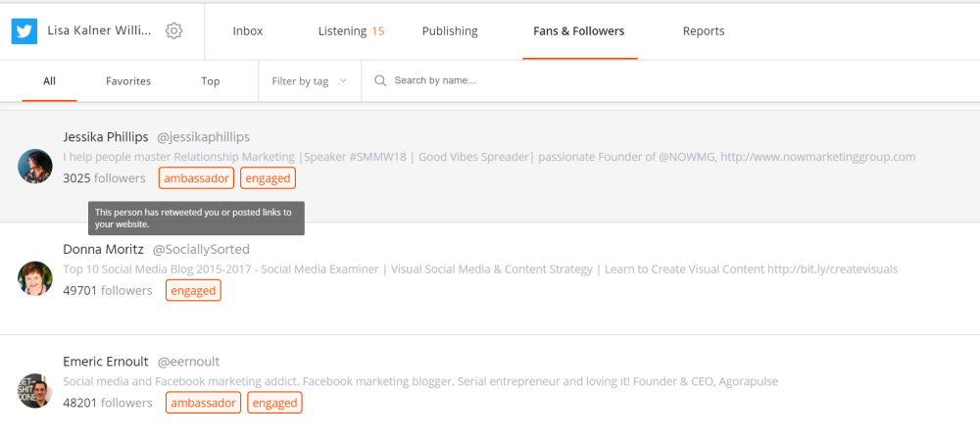The image size is (980, 442).
Task: Open the @SociallySorted handle link
Action: (x=201, y=250)
